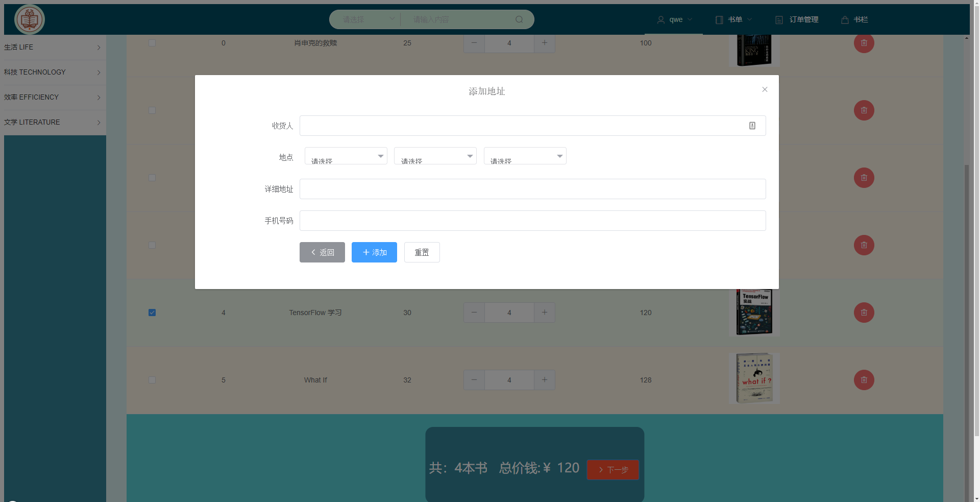The image size is (980, 502).
Task: Click the 添加 button
Action: pos(374,252)
